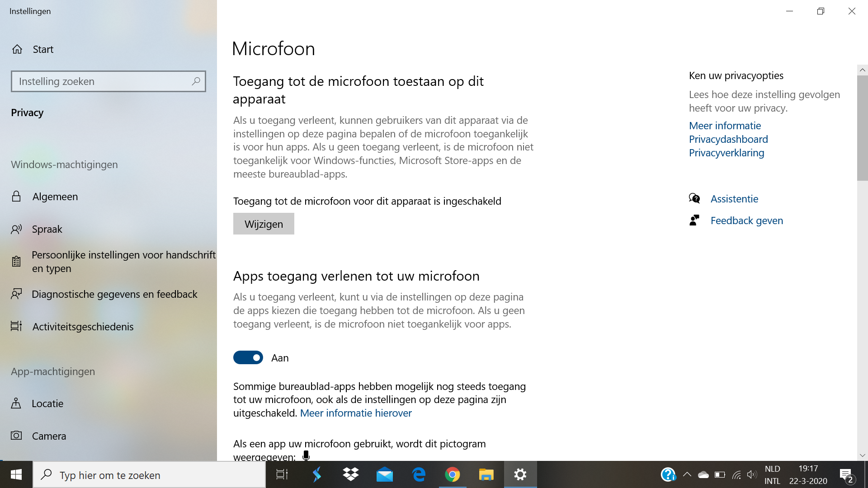Open Meer informatie link
Screen dimensions: 868x488
coord(725,126)
